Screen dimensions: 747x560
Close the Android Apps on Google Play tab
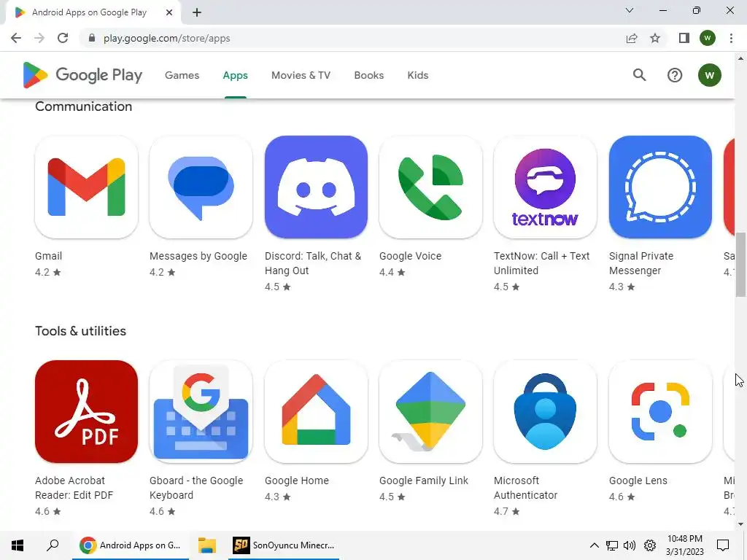coord(169,12)
